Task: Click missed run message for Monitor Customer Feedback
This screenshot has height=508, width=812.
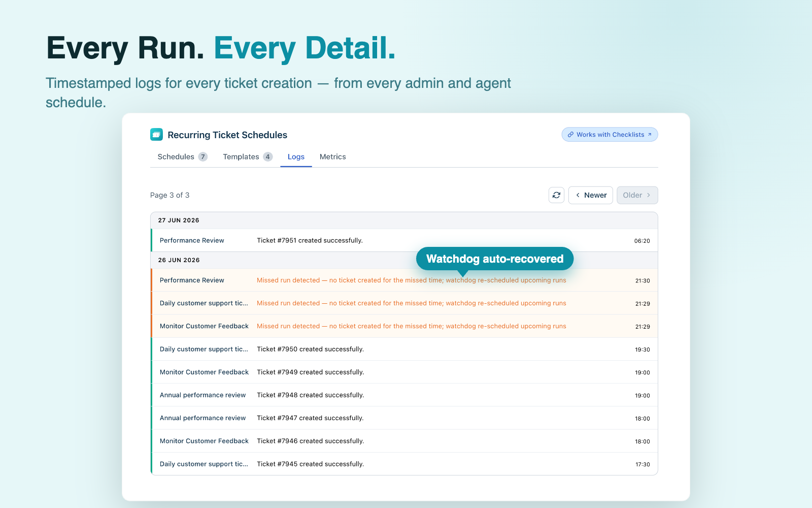Action: click(x=411, y=326)
